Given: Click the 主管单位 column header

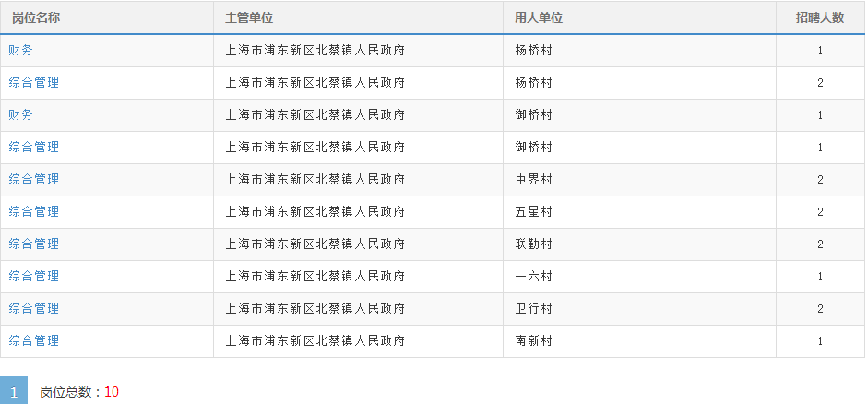Looking at the screenshot, I should pos(358,18).
